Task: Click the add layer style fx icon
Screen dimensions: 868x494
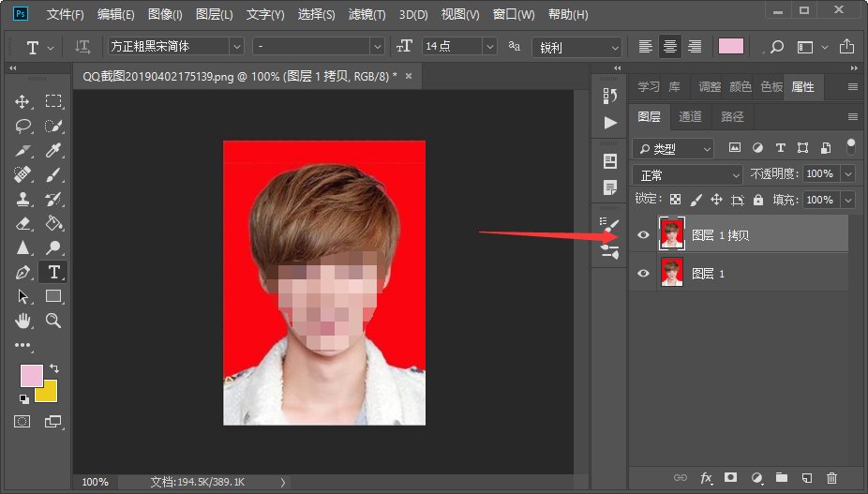Action: tap(707, 478)
